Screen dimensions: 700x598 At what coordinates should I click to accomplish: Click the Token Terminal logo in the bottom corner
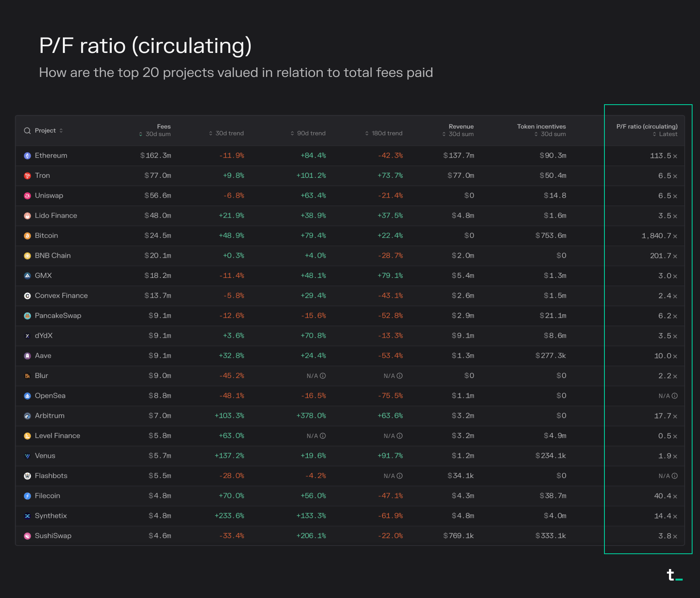tap(674, 575)
